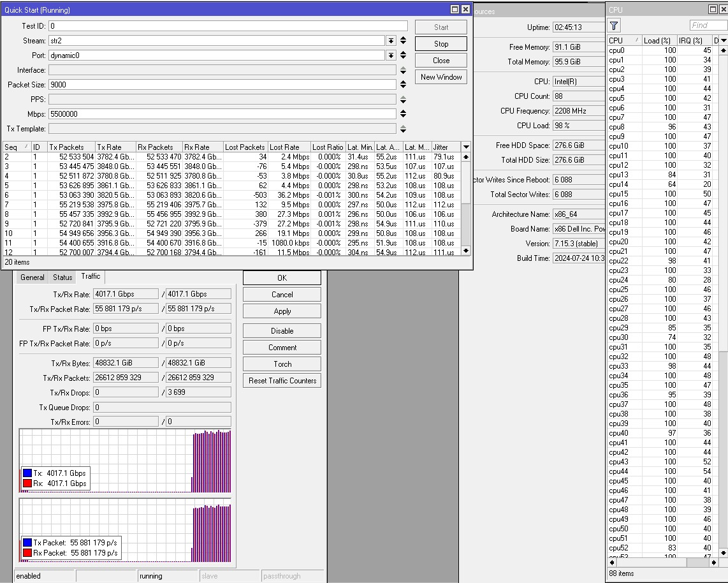This screenshot has width=728, height=583.
Task: Sort the CPU list by Load (%)
Action: pos(659,40)
